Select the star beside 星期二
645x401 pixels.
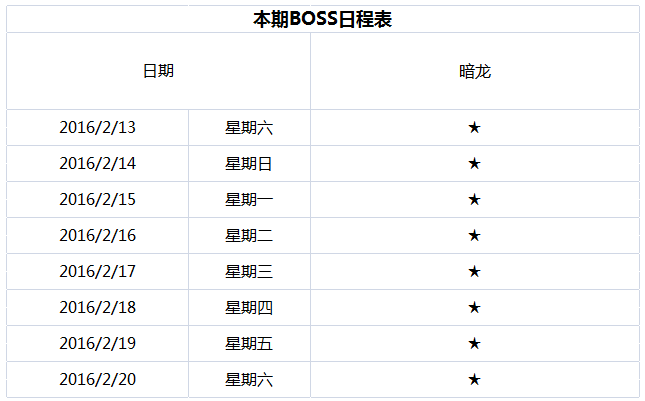point(474,236)
